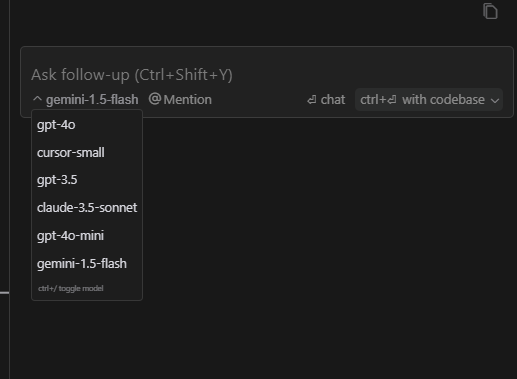Open the with codebase chevron dropdown
517x379 pixels.
point(495,100)
